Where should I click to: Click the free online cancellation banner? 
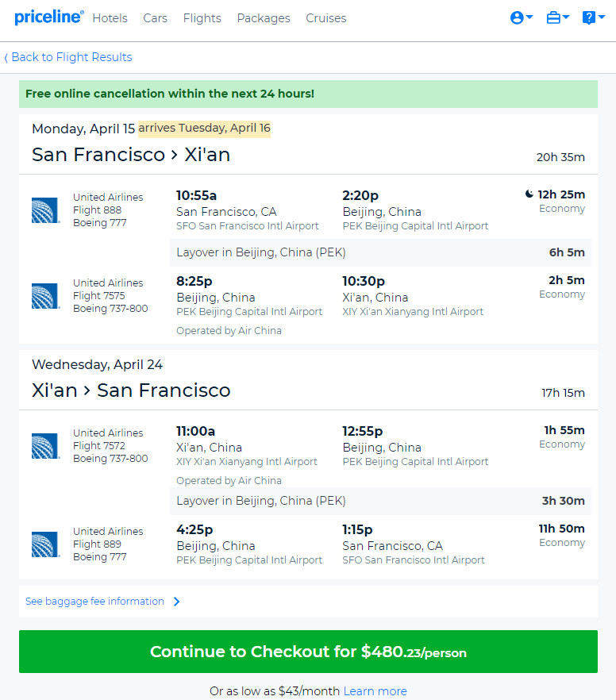coord(308,94)
